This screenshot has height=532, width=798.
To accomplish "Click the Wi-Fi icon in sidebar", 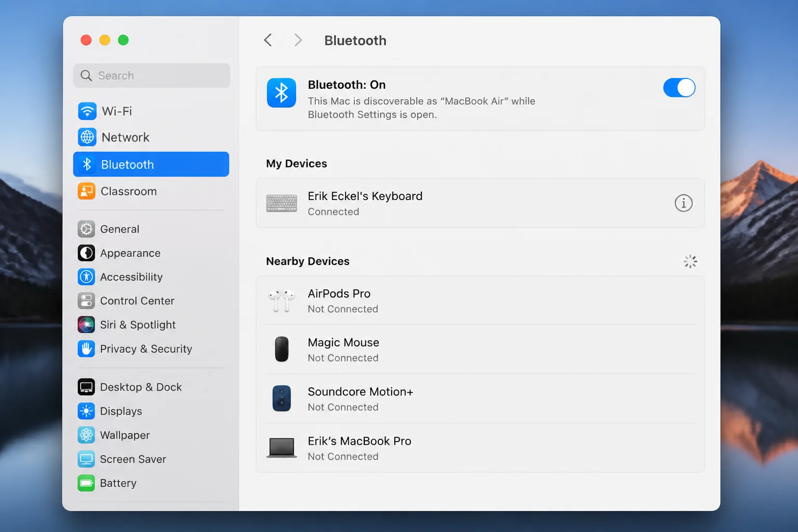I will 87,111.
